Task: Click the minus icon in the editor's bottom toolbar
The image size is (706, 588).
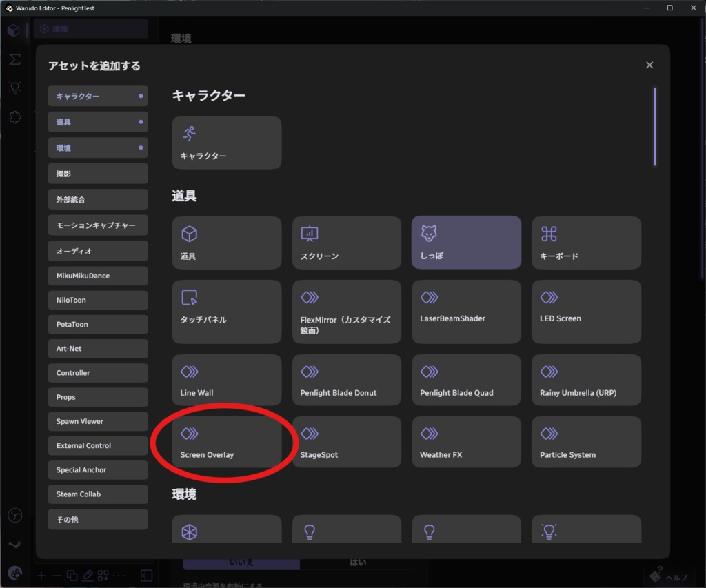Action: point(57,576)
